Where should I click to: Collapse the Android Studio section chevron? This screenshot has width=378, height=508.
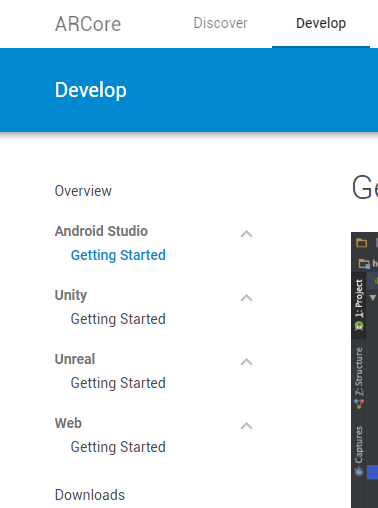[246, 234]
